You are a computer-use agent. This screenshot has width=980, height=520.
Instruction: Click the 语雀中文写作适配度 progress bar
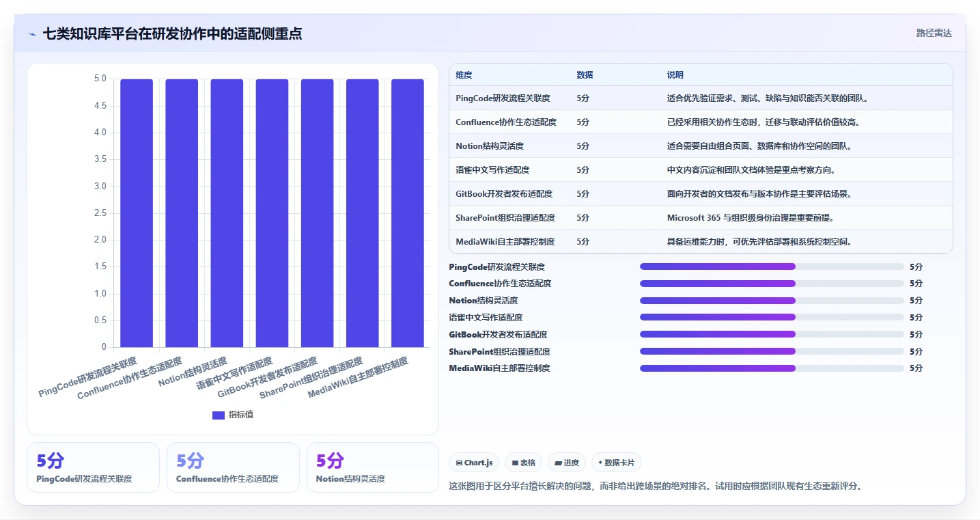(772, 317)
